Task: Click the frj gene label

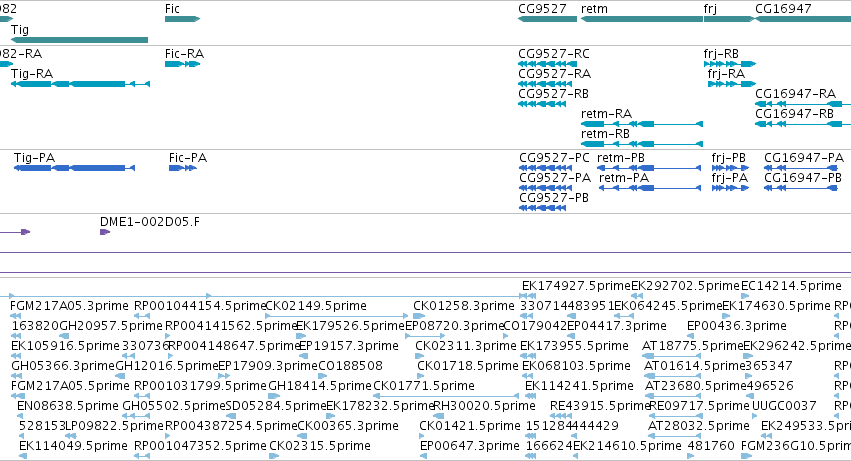Action: [x=710, y=9]
